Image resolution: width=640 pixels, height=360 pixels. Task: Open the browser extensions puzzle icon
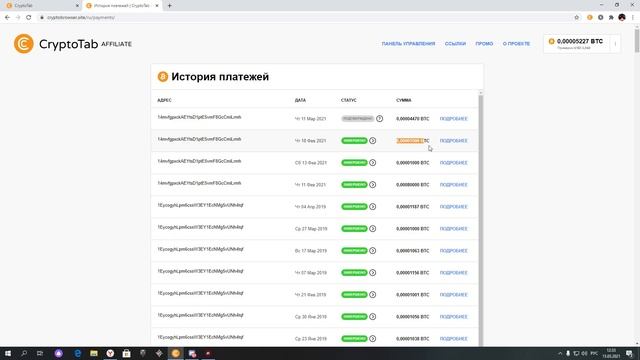click(611, 18)
